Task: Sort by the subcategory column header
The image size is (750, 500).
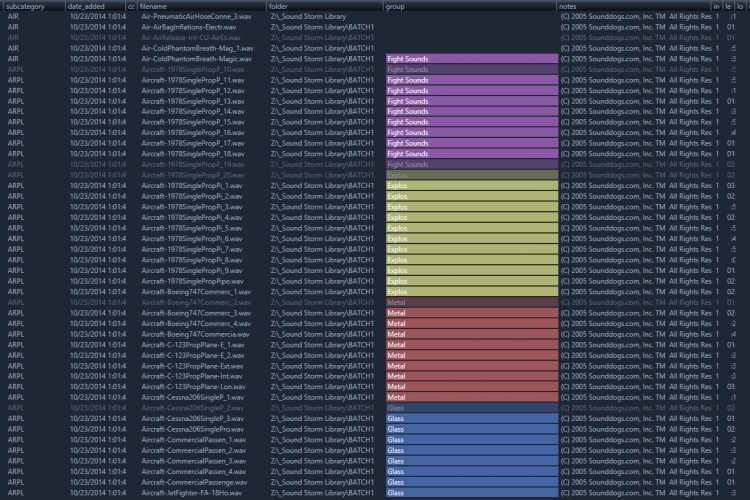Action: click(33, 6)
